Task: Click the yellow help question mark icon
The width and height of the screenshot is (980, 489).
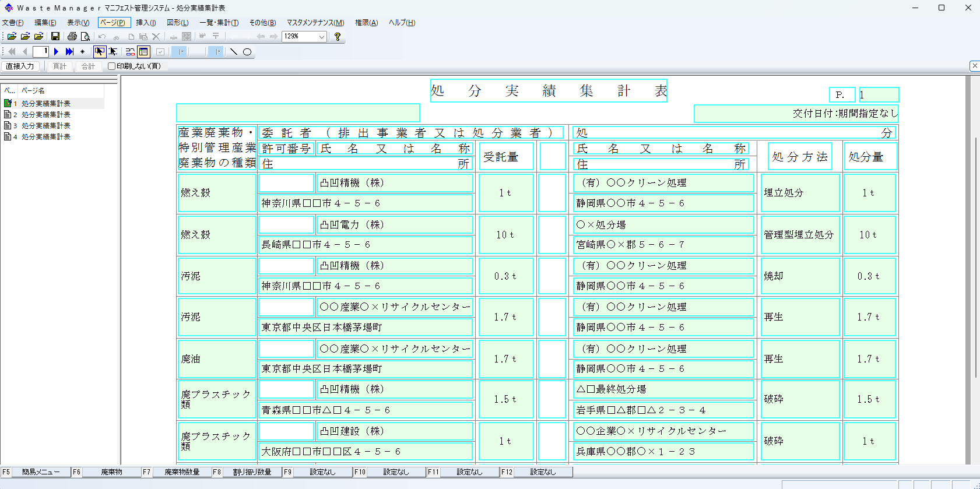Action: pos(337,36)
